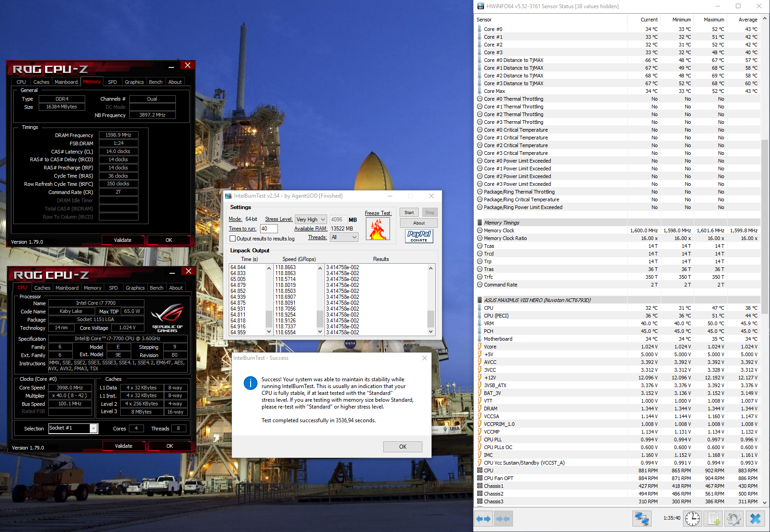Click the Linpack Time column scrollbar thumb

[x=269, y=318]
